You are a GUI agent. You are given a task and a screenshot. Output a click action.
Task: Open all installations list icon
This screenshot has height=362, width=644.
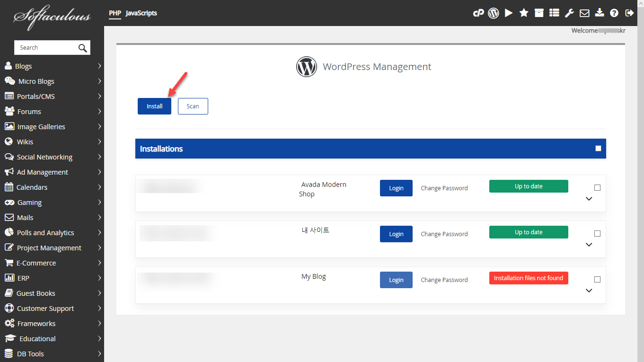coord(554,13)
